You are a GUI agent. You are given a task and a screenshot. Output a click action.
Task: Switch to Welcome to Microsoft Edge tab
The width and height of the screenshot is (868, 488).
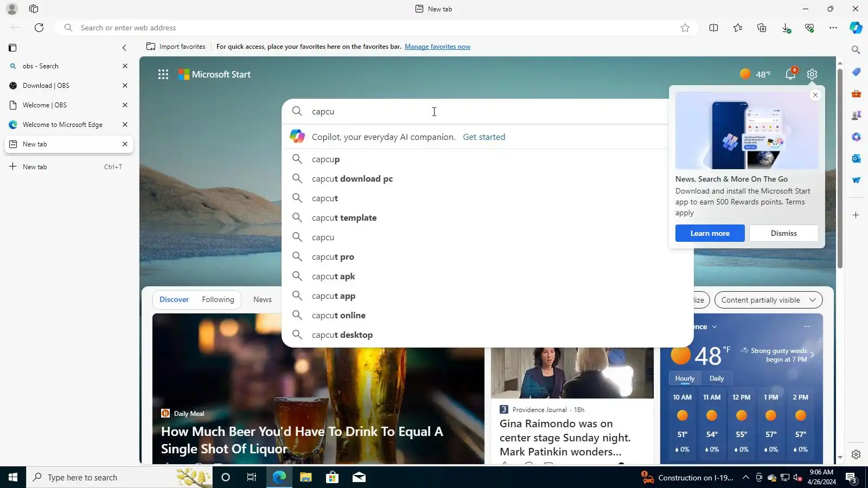click(x=69, y=125)
